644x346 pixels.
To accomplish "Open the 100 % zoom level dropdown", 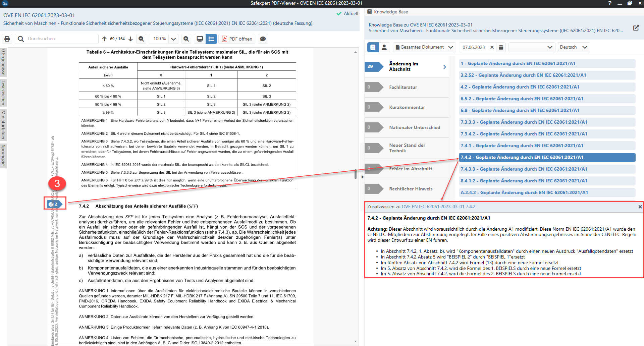I will point(173,39).
